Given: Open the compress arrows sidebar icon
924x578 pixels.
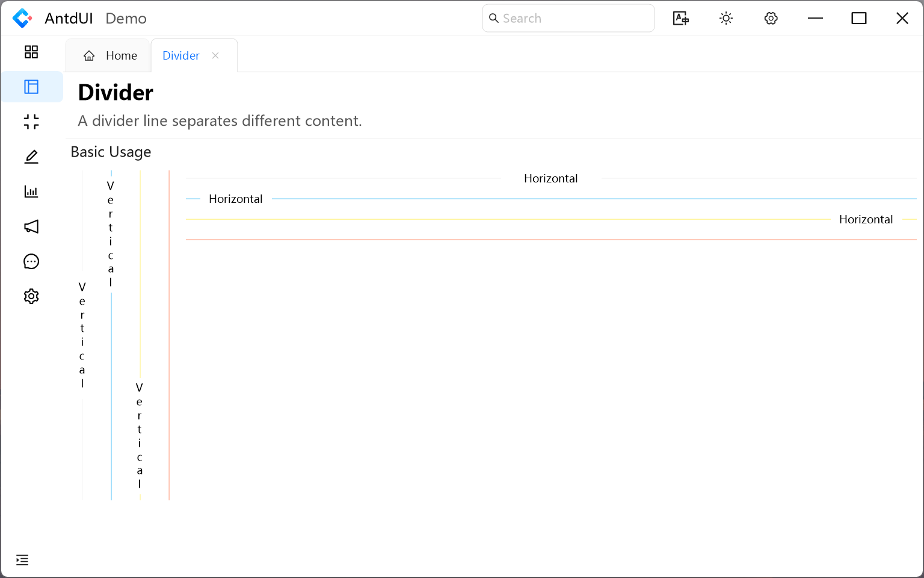Looking at the screenshot, I should click(31, 122).
